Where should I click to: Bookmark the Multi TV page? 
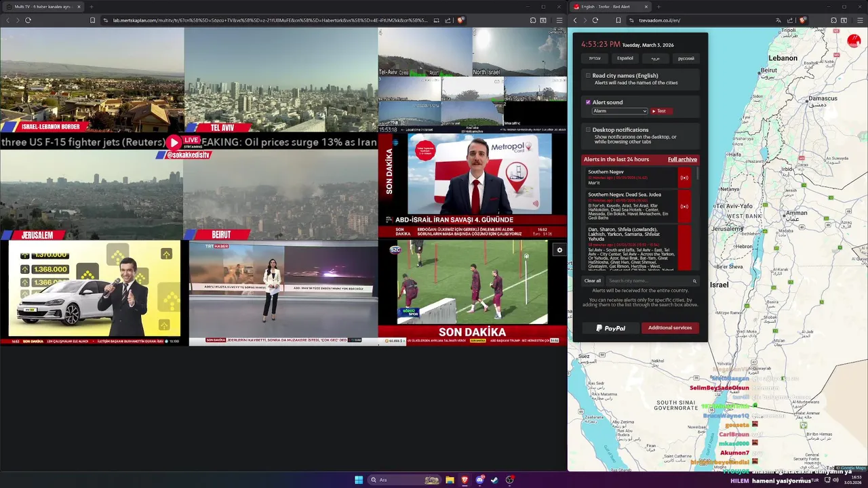pos(92,20)
